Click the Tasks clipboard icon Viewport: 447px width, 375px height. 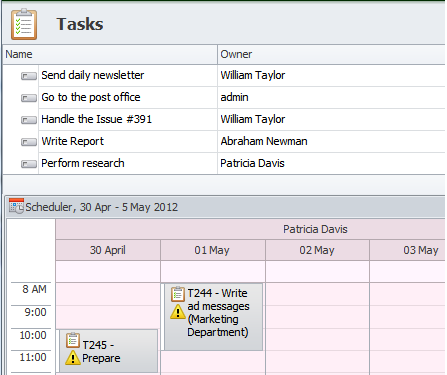pyautogui.click(x=24, y=24)
